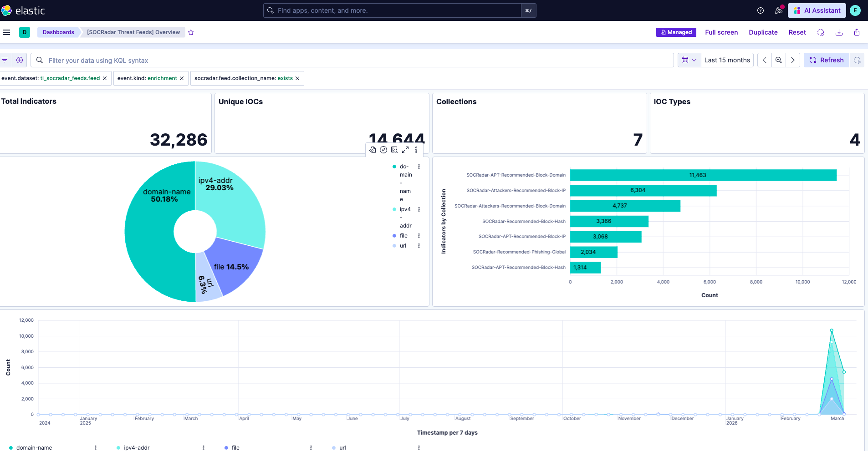This screenshot has width=868, height=451.
Task: Remove the event.kind enrichment filter
Action: tap(182, 78)
